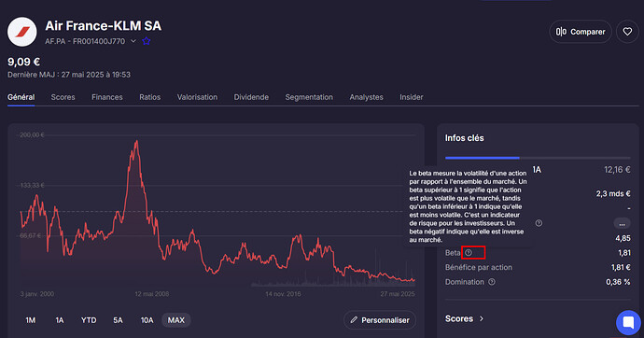Select the 1M time range
Image resolution: width=644 pixels, height=338 pixels.
pyautogui.click(x=31, y=320)
